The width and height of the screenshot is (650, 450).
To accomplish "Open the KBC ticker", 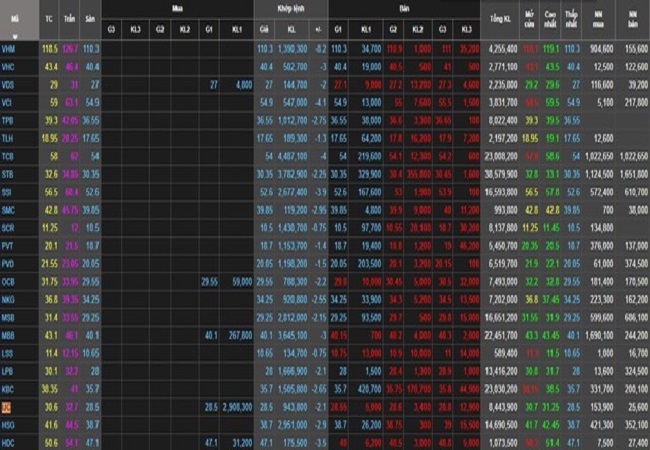I will (x=7, y=390).
